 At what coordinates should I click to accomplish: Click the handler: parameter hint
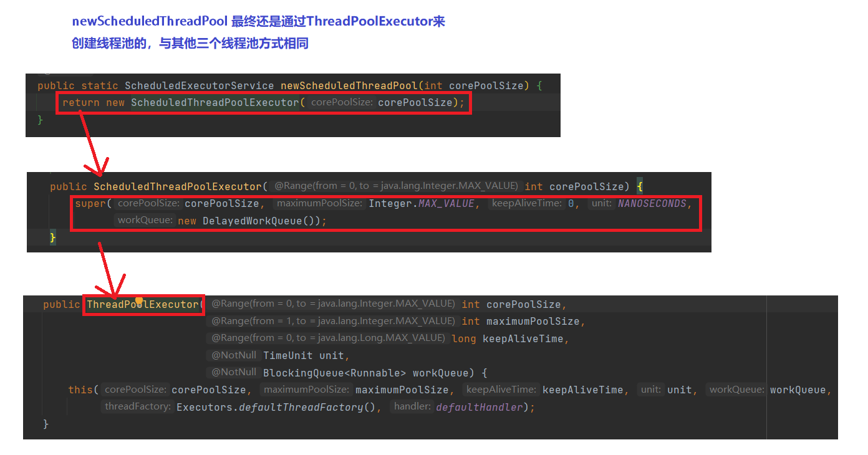click(412, 406)
